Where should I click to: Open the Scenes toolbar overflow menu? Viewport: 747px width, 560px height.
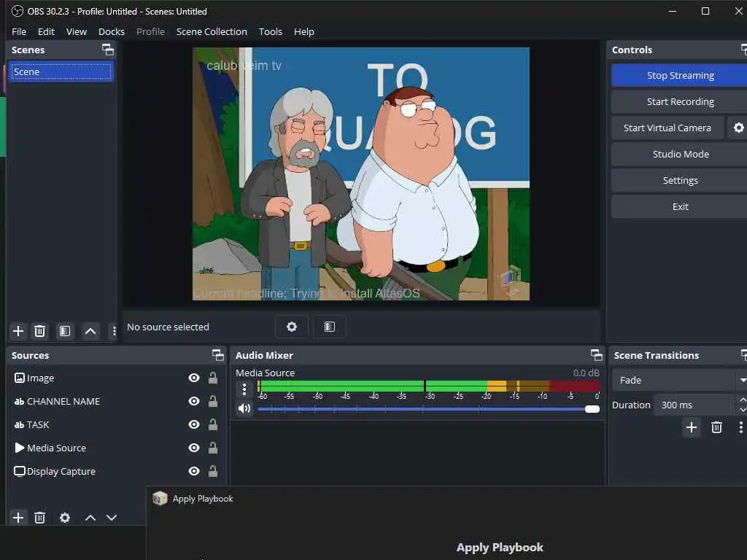(114, 331)
